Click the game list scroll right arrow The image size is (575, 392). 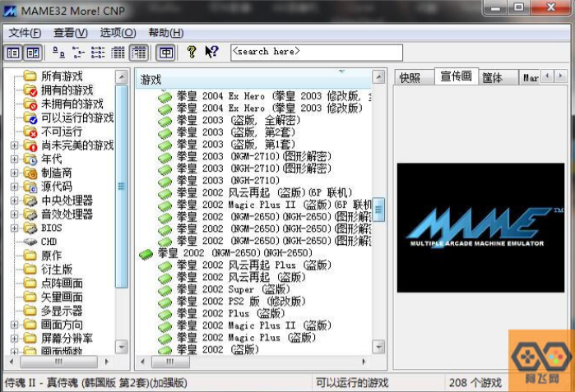364,362
